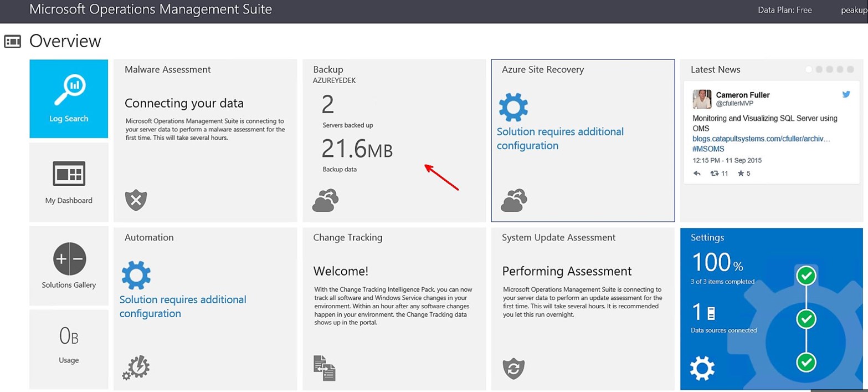Screen dimensions: 868x392
Task: Select the third Latest News carousel dot
Action: (829, 69)
